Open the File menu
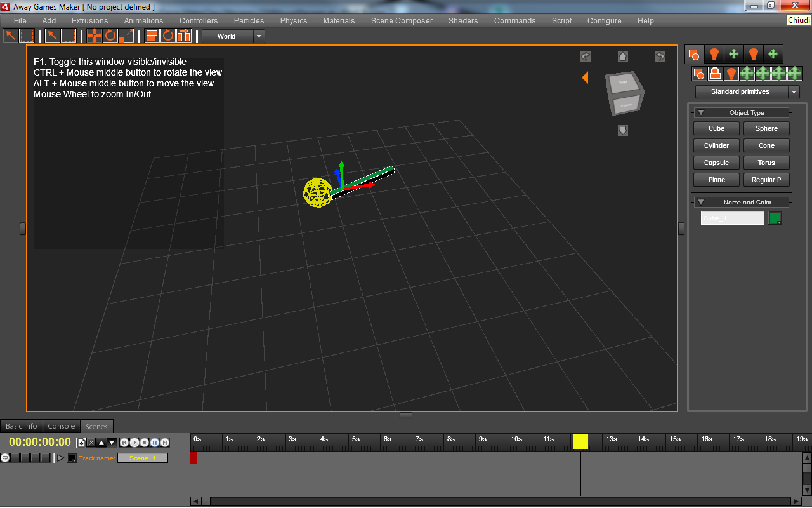 coord(20,21)
